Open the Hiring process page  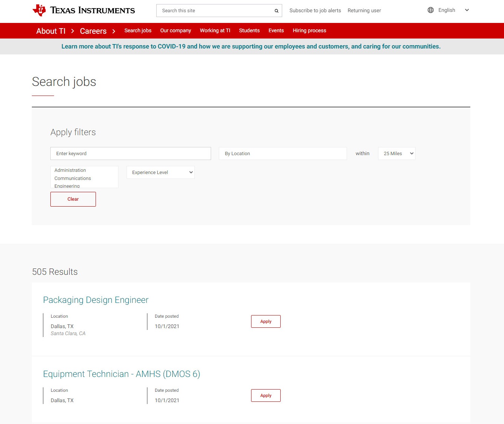coord(309,31)
